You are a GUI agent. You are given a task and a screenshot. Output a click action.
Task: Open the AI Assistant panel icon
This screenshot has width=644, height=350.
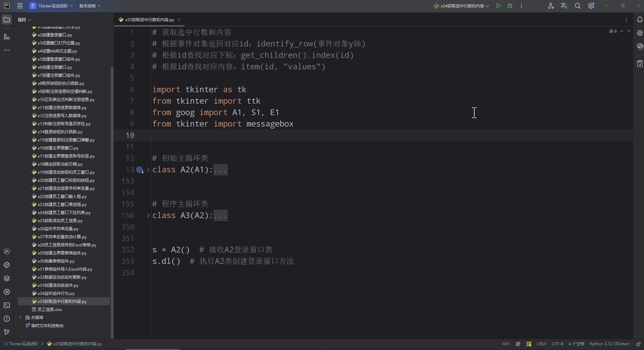tap(640, 33)
